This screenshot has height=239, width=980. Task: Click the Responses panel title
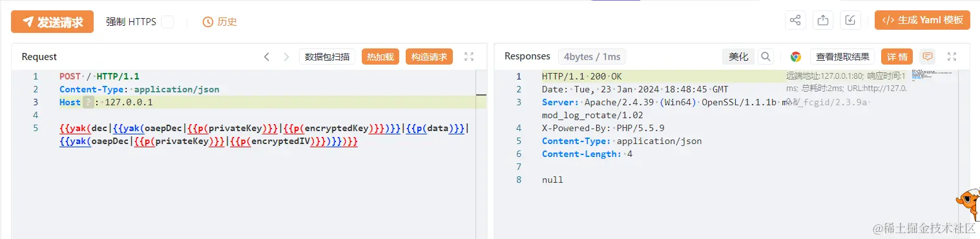click(527, 57)
